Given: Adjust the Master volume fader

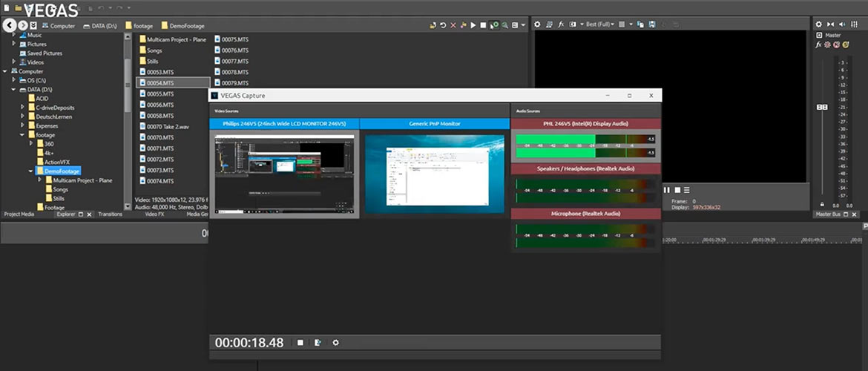Looking at the screenshot, I should coord(823,107).
